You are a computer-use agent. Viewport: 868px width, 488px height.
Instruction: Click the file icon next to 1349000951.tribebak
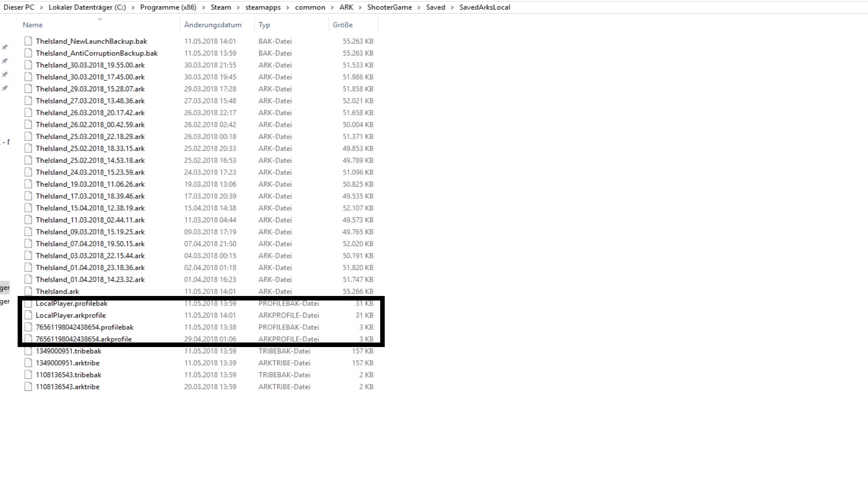[28, 351]
